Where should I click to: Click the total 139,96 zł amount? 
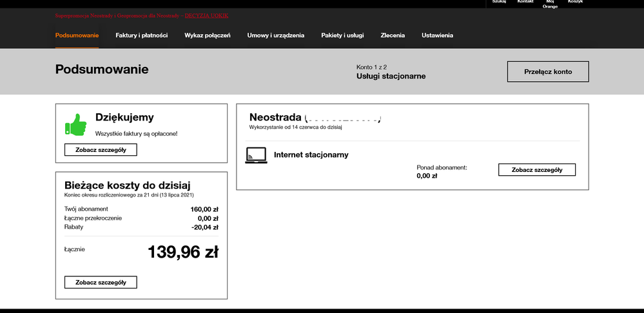(x=183, y=252)
